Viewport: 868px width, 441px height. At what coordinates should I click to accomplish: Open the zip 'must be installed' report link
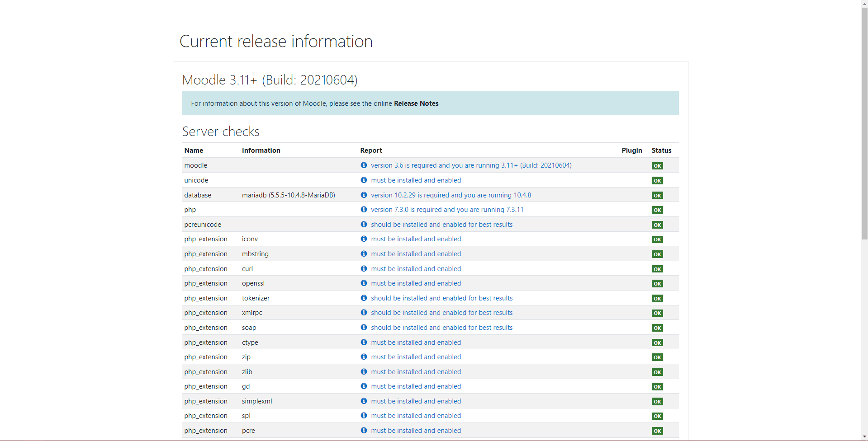click(x=416, y=357)
